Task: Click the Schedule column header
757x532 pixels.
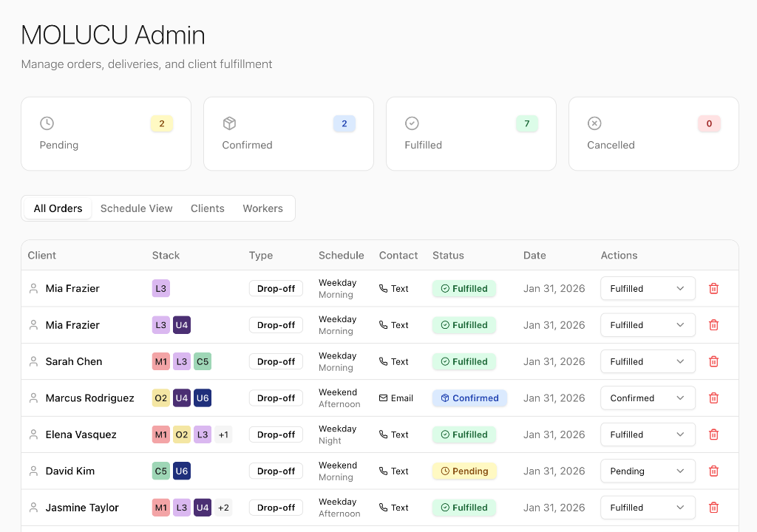Action: (341, 256)
